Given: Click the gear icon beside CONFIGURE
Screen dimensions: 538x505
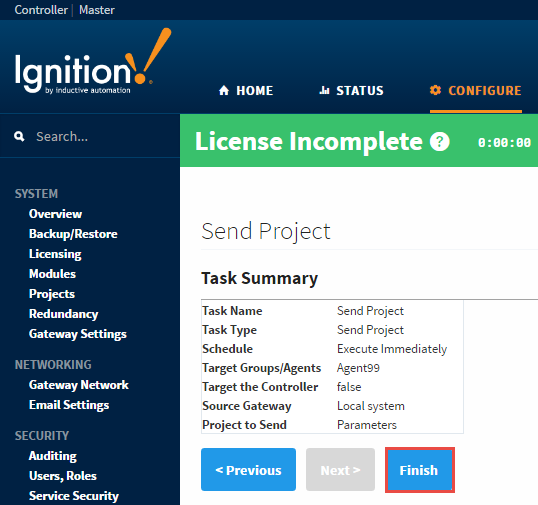Looking at the screenshot, I should (x=435, y=90).
